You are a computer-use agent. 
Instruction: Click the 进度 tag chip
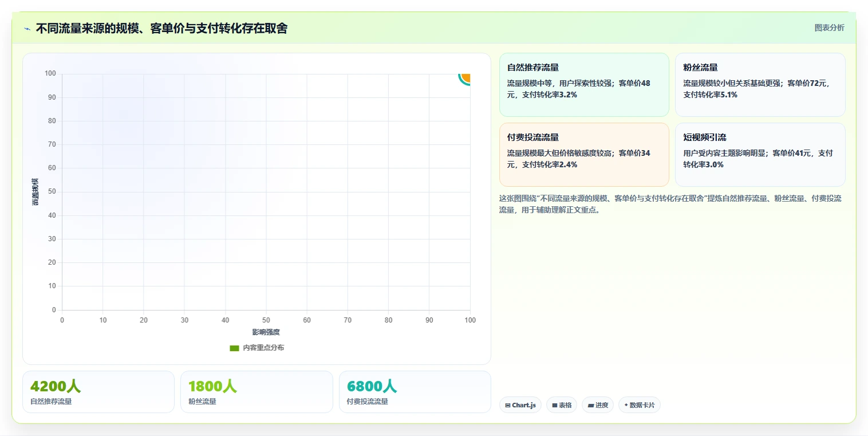click(x=598, y=405)
